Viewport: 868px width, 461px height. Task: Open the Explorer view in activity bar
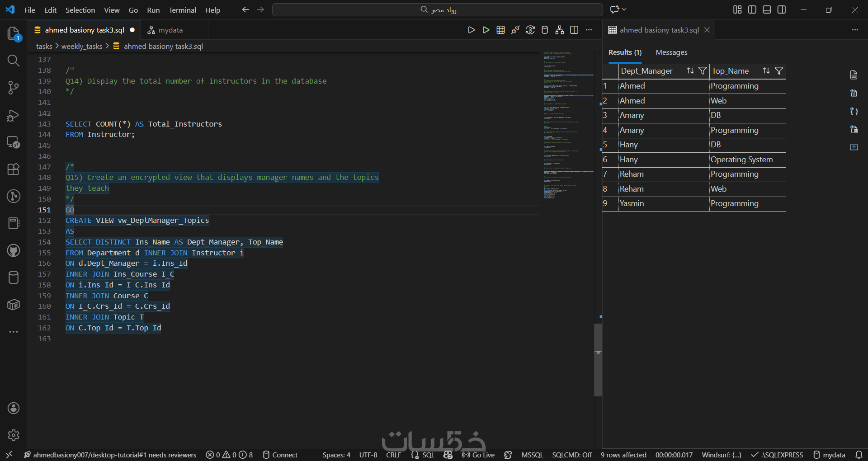click(x=13, y=33)
